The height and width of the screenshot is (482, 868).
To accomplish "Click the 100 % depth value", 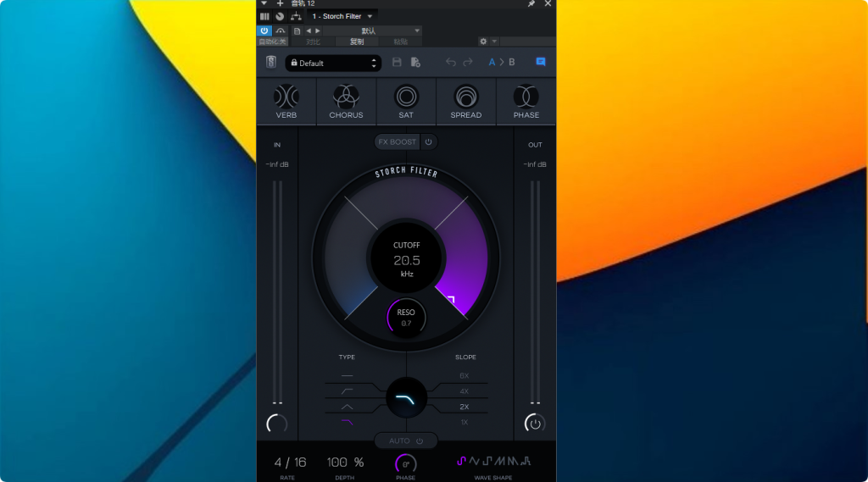I will [x=345, y=462].
